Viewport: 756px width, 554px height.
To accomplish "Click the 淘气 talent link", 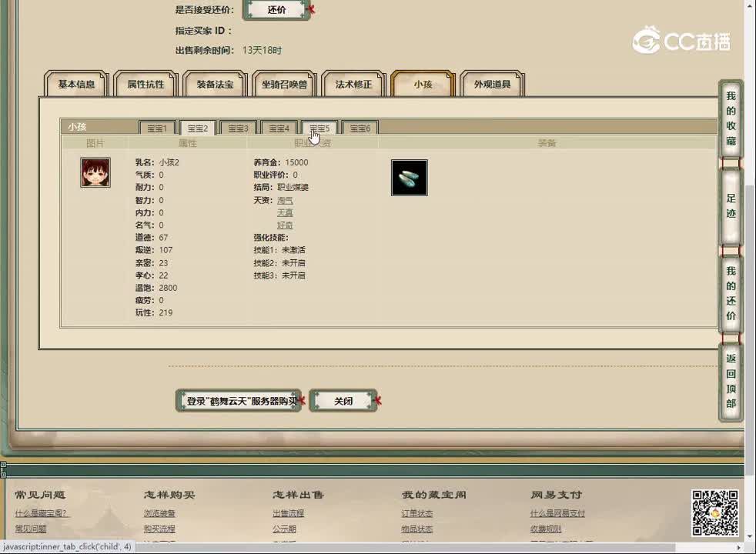I will pyautogui.click(x=285, y=200).
